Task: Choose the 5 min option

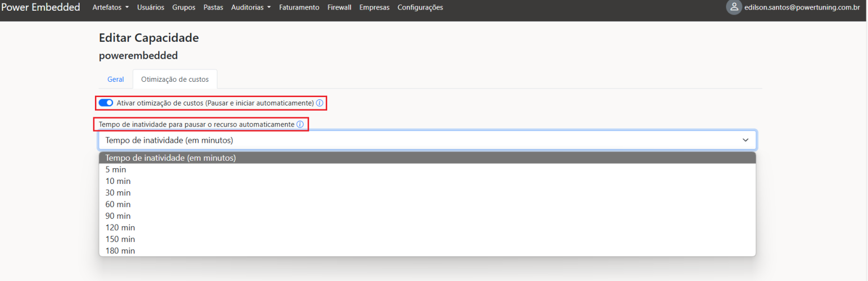Action: pyautogui.click(x=116, y=169)
